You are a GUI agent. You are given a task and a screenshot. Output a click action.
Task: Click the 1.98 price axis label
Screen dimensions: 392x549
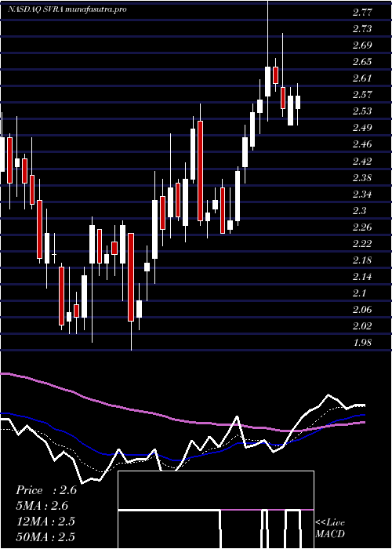point(362,343)
